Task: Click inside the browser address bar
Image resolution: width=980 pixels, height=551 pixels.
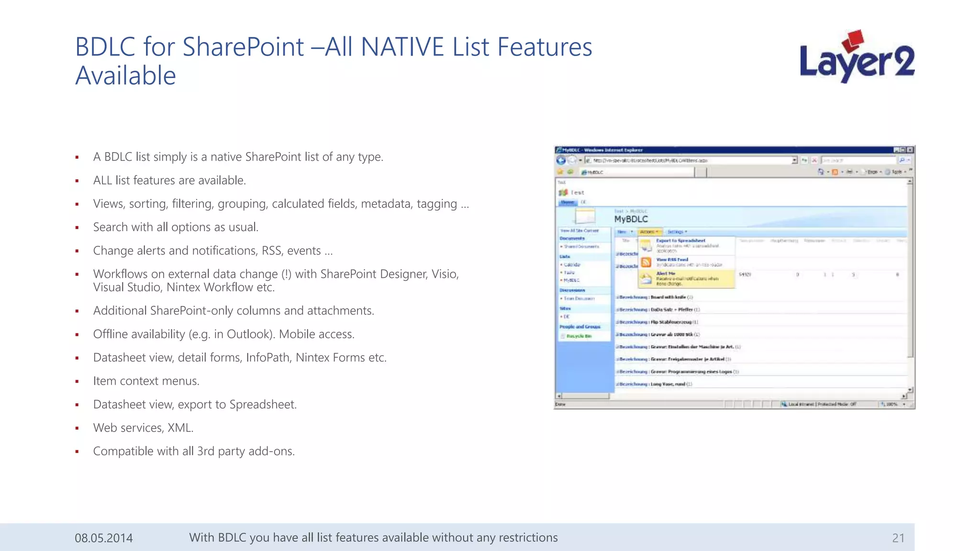Action: pyautogui.click(x=688, y=160)
